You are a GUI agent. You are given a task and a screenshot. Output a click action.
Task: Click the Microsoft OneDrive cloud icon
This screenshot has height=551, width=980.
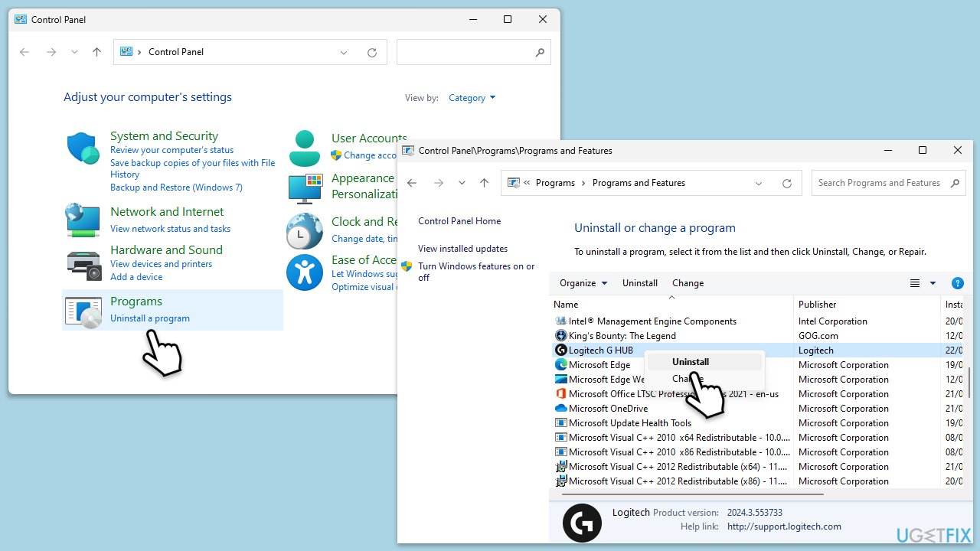560,409
